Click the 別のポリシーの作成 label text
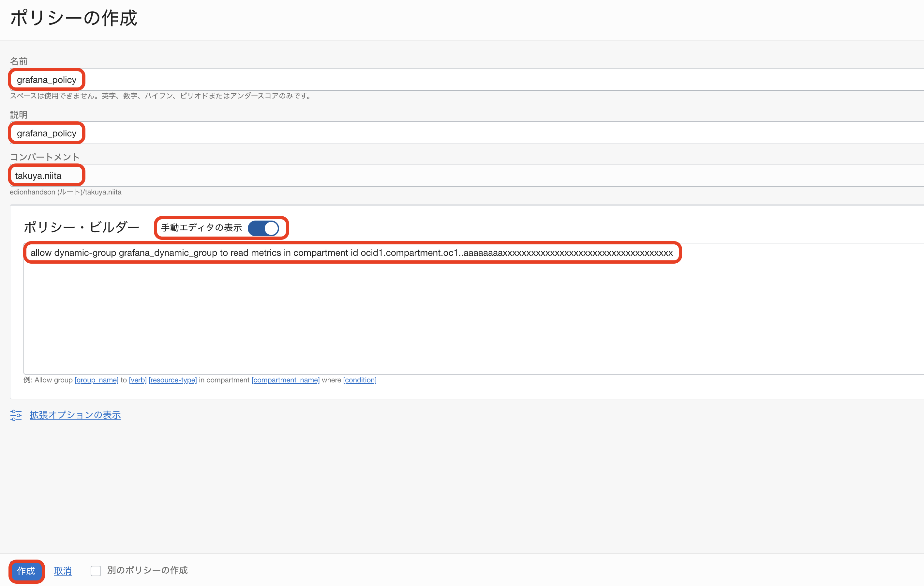The height and width of the screenshot is (586, 924). (147, 570)
